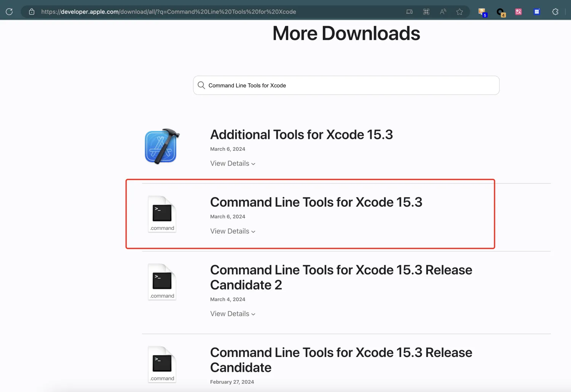
Task: Click the blue grid extension icon
Action: tap(536, 11)
